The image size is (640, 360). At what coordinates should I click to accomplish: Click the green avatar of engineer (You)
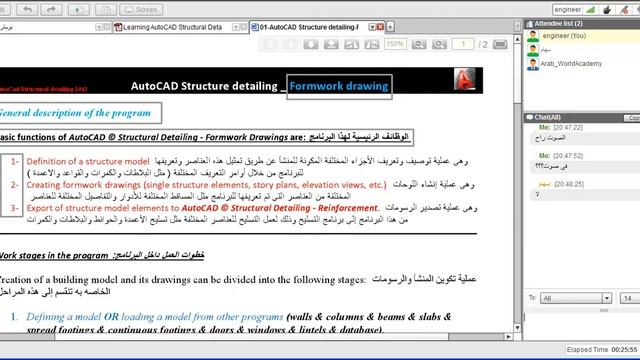(533, 36)
